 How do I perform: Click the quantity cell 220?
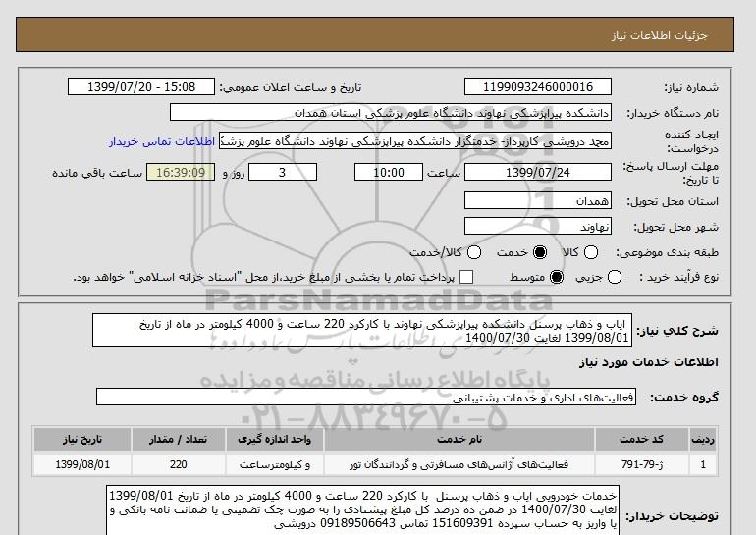pos(178,464)
